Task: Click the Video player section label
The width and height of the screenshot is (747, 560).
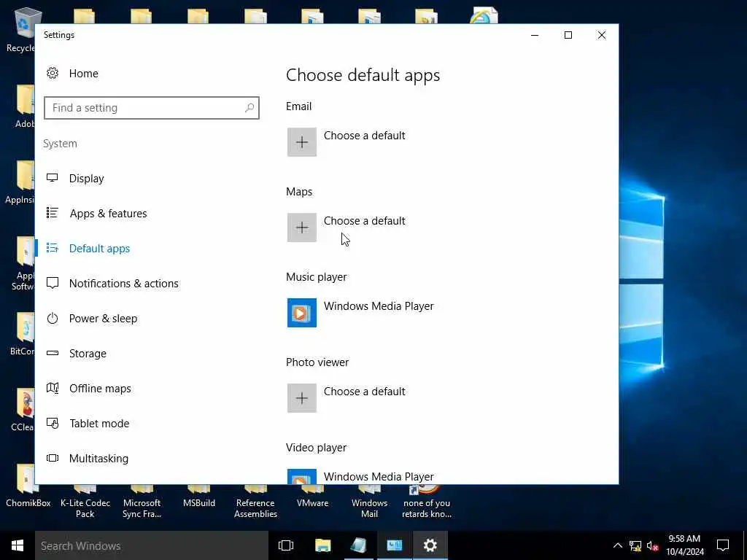Action: (x=316, y=448)
